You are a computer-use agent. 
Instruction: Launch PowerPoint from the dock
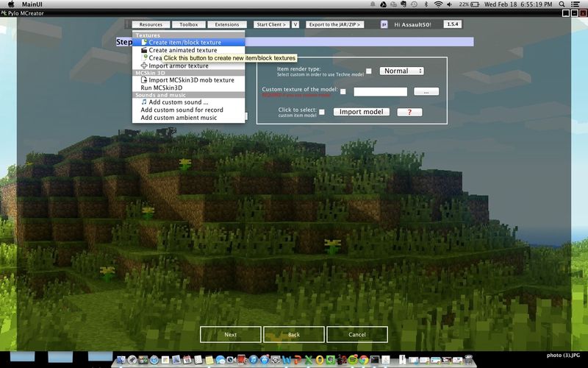click(298, 360)
